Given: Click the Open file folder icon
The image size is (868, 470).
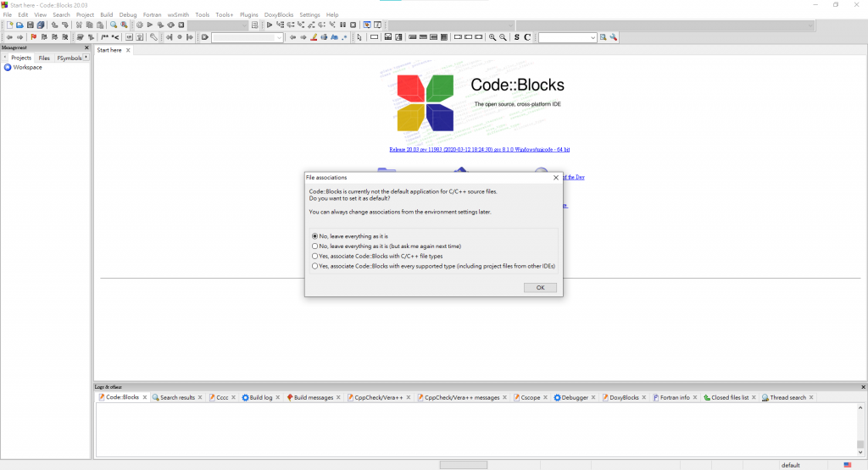Looking at the screenshot, I should tap(19, 25).
